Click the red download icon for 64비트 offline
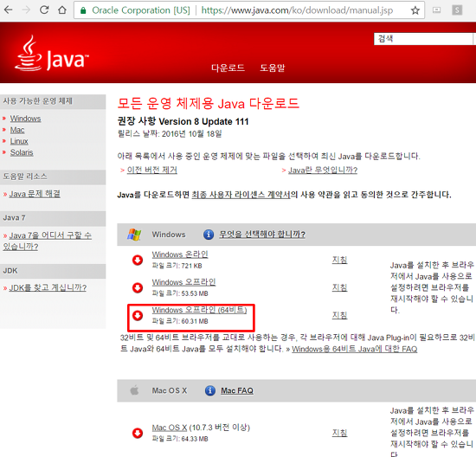 coord(138,315)
